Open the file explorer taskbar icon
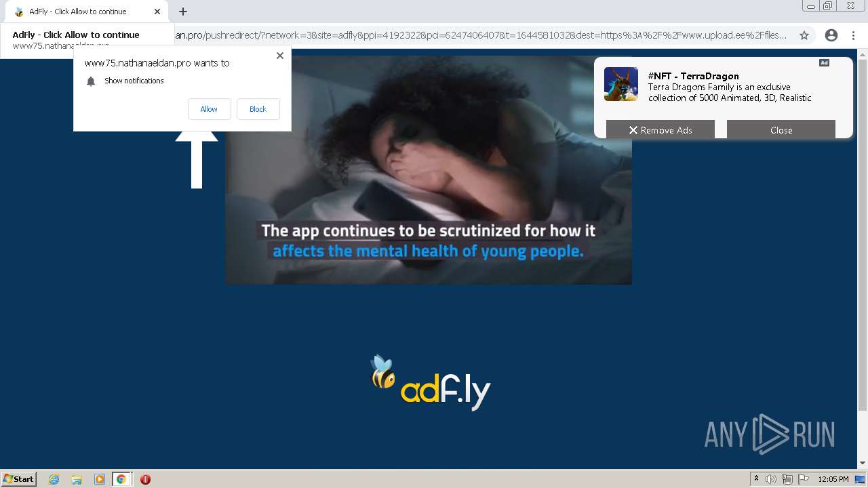 pyautogui.click(x=77, y=479)
